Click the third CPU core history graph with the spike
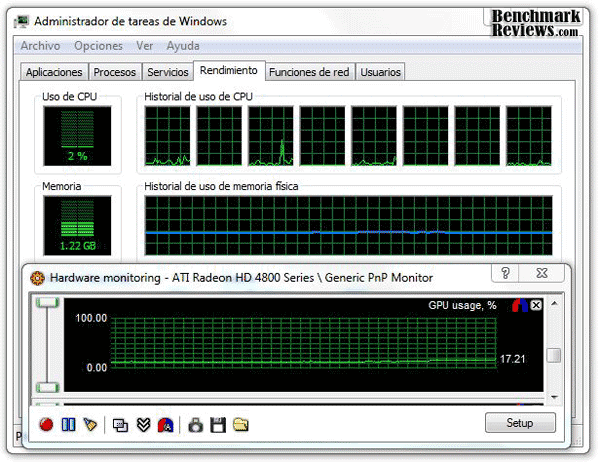This screenshot has width=600, height=463. click(x=271, y=136)
